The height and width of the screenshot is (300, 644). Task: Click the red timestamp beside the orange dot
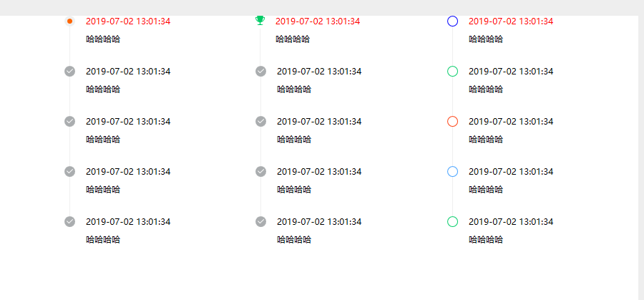pos(128,21)
